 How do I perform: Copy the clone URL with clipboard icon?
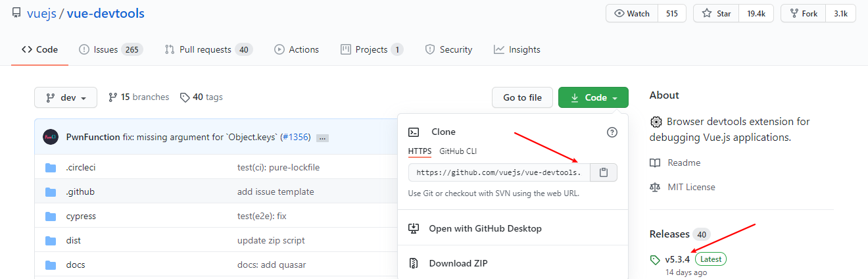604,172
